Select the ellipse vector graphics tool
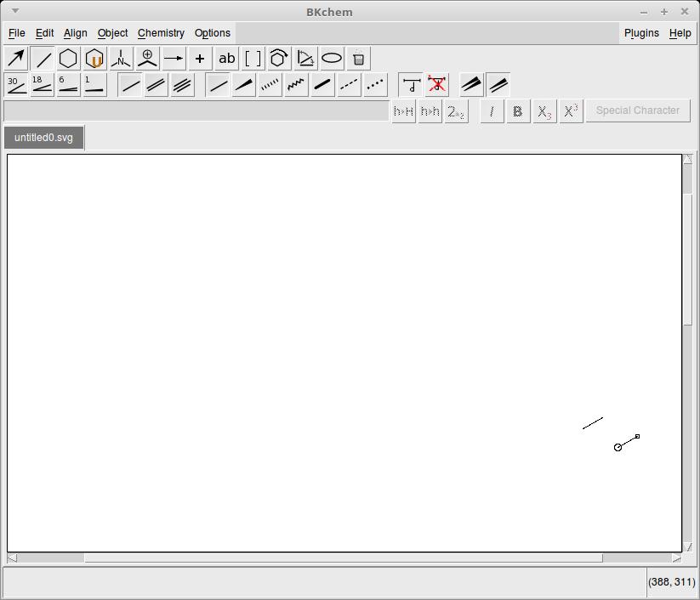Viewport: 700px width, 600px height. 332,59
